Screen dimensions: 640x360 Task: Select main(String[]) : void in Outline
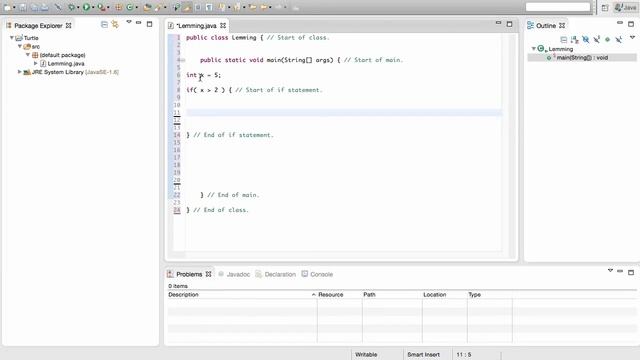click(x=582, y=58)
